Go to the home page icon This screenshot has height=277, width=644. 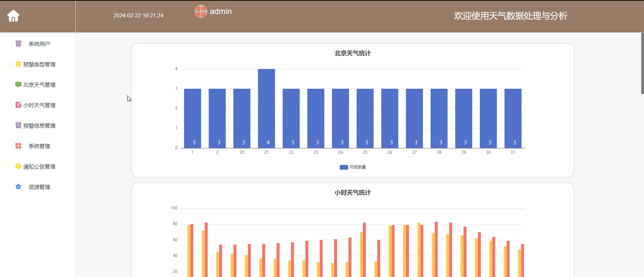pos(13,16)
